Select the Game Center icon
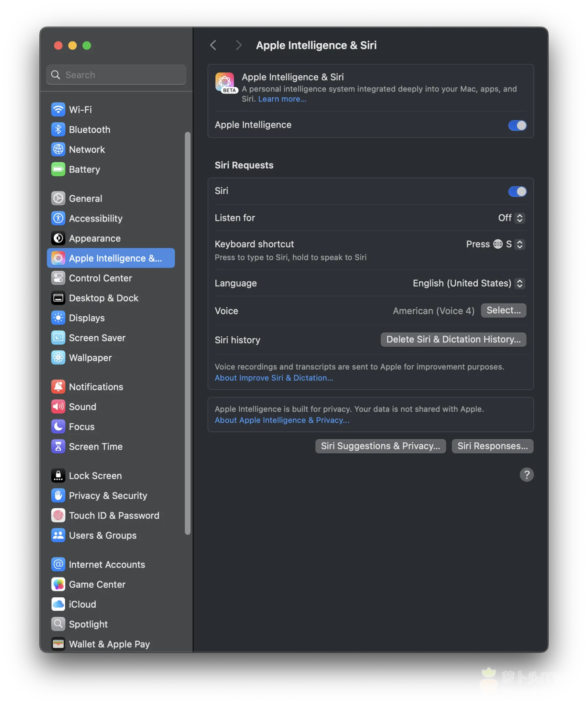The image size is (588, 705). point(58,584)
